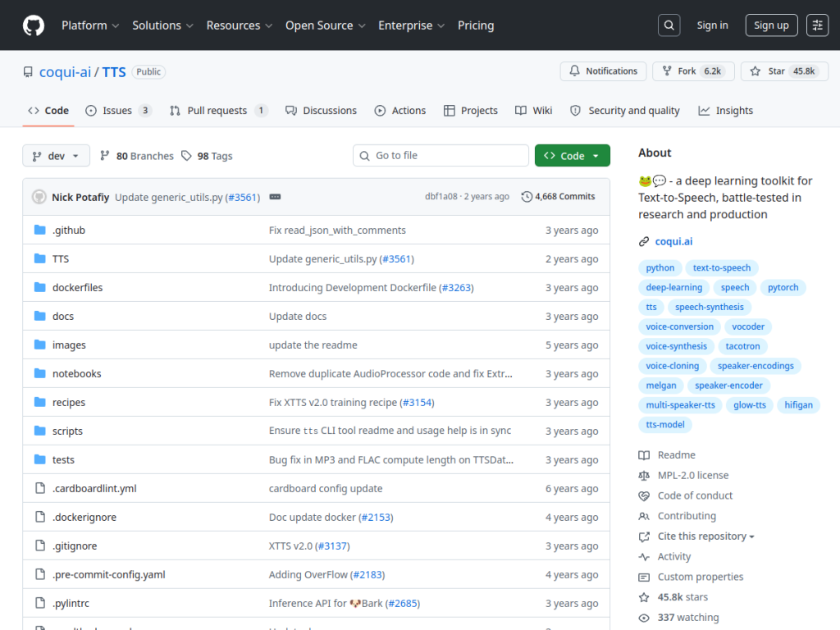Click the Sign in link

click(x=712, y=25)
